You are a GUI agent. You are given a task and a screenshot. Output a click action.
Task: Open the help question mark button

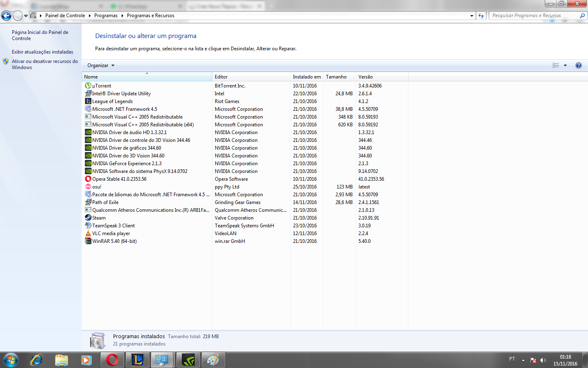579,65
